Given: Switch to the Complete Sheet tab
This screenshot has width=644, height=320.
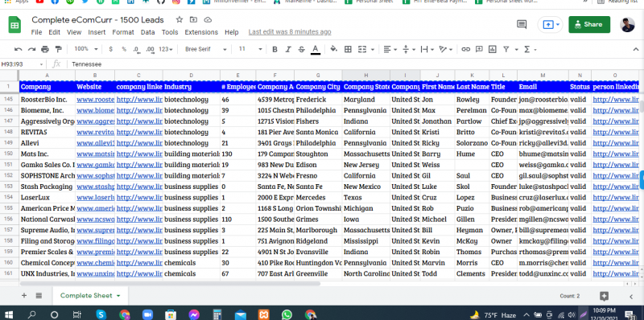Looking at the screenshot, I should pos(90,295).
